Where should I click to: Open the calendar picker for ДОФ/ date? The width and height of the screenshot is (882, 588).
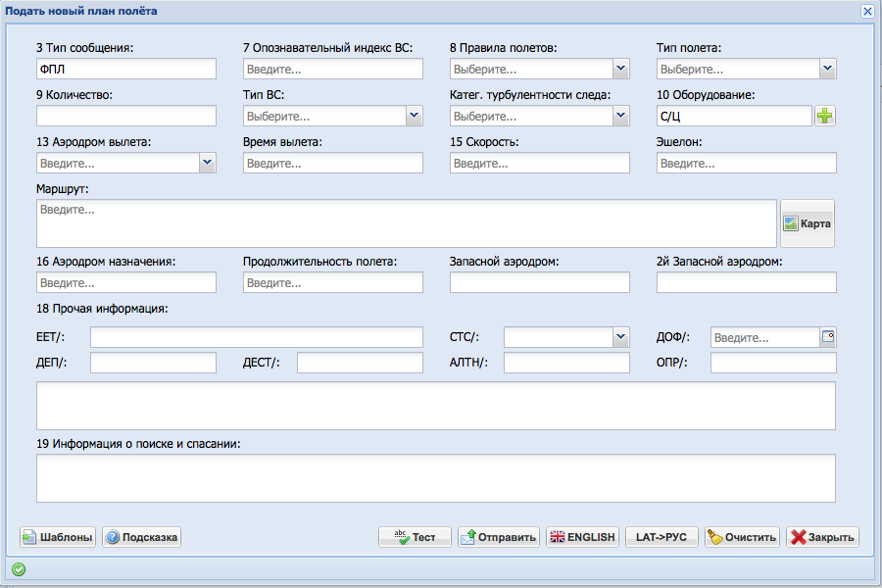coord(827,337)
